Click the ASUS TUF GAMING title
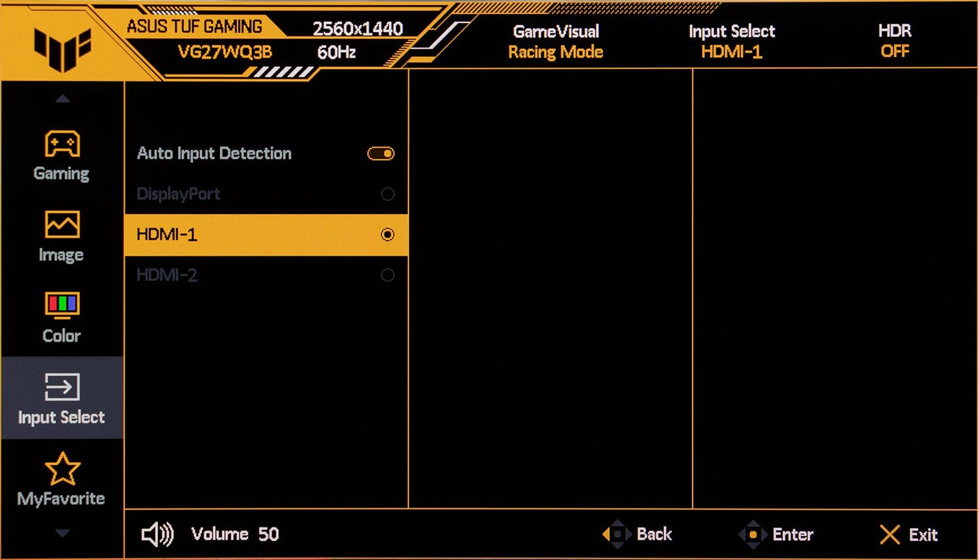The height and width of the screenshot is (560, 978). pyautogui.click(x=195, y=26)
